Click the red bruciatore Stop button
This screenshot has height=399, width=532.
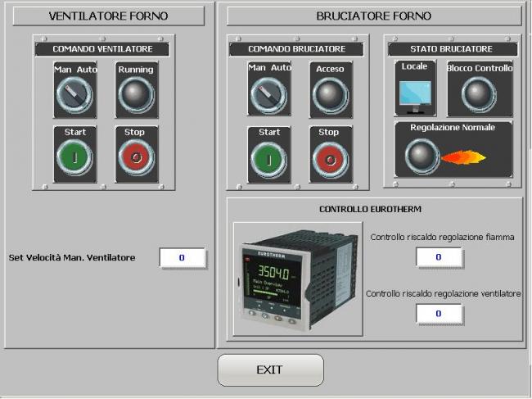pyautogui.click(x=331, y=160)
